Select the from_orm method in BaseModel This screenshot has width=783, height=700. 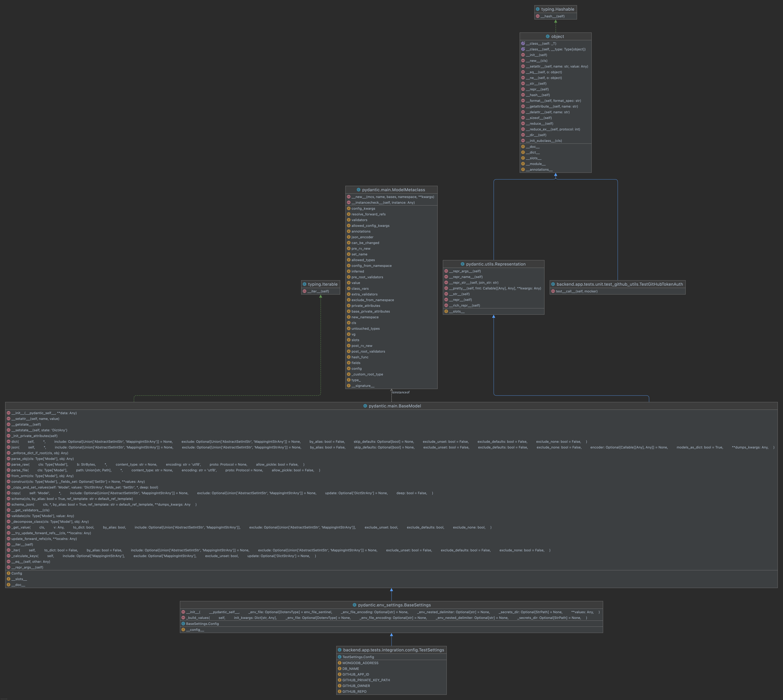click(42, 476)
